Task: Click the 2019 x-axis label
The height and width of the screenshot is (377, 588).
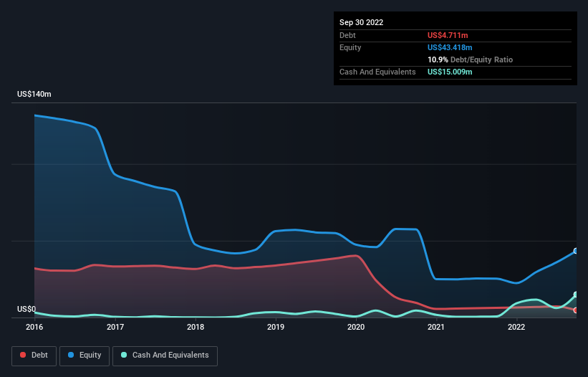Action: point(276,327)
